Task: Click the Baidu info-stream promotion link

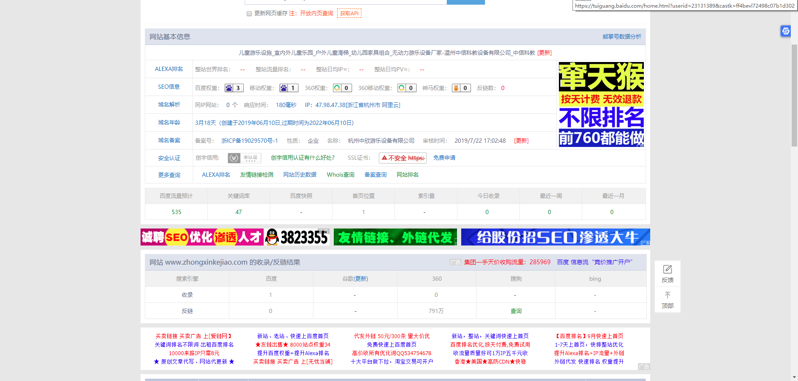Action: (x=594, y=262)
